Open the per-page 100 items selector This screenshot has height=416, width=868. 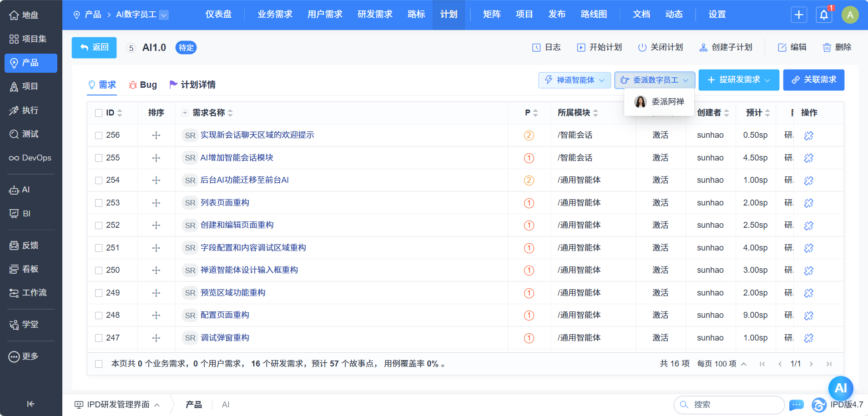point(722,364)
